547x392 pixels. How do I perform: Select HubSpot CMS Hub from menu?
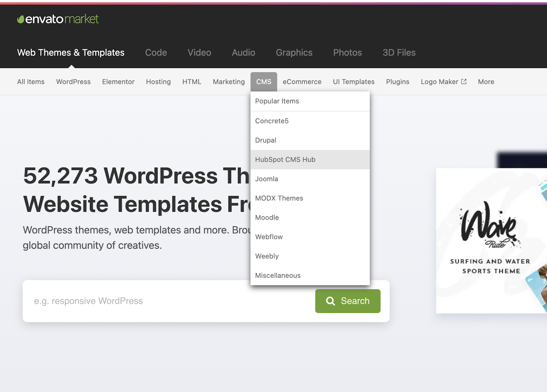tap(285, 160)
